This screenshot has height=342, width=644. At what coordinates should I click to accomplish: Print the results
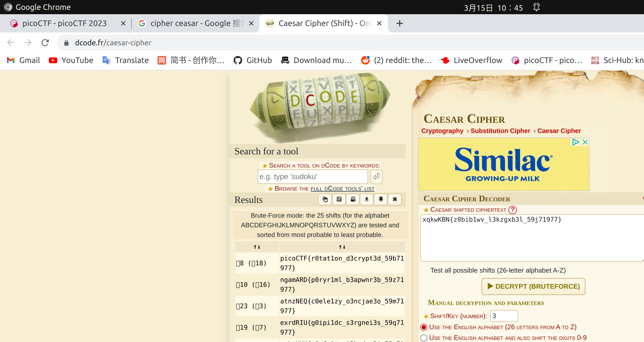click(353, 199)
